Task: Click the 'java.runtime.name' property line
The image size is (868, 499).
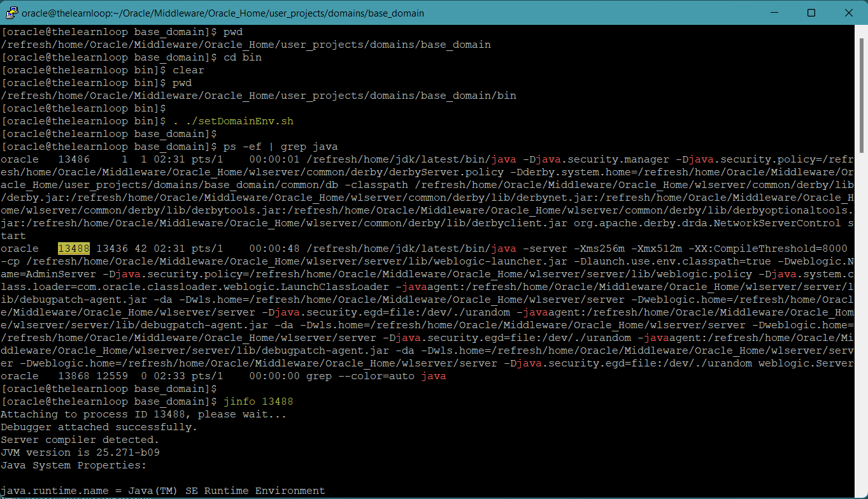Action: click(x=162, y=491)
